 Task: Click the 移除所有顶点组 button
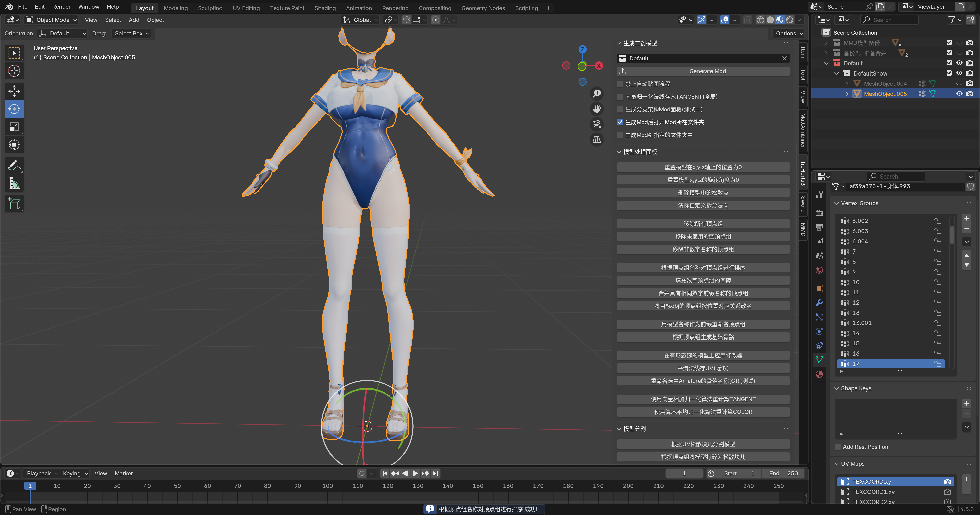coord(703,224)
